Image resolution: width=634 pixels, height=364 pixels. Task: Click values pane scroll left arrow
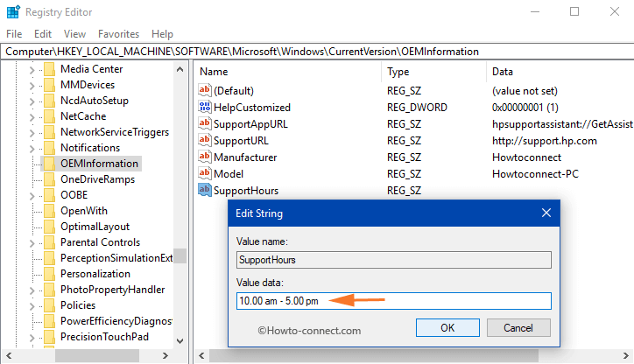pos(201,355)
